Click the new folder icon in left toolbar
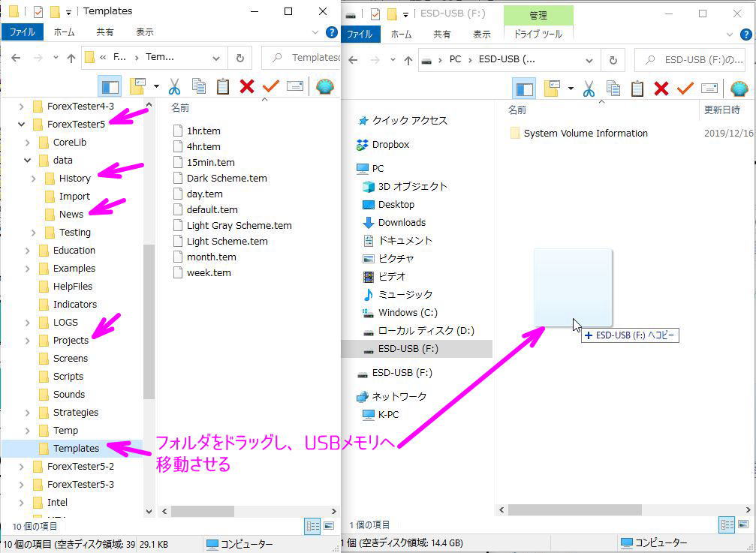The width and height of the screenshot is (756, 553). point(137,86)
